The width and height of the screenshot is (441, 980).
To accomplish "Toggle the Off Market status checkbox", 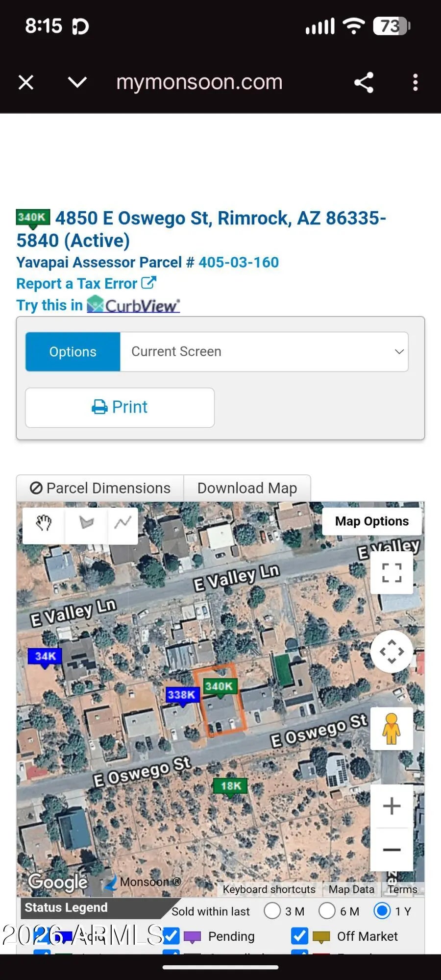I will 299,936.
